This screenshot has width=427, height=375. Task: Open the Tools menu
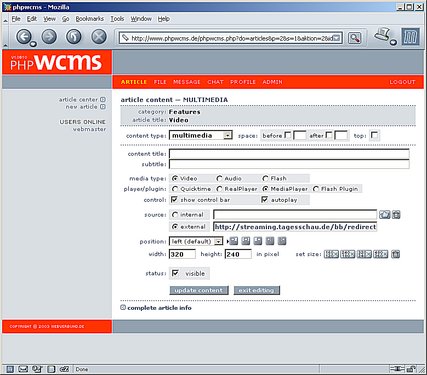click(117, 19)
